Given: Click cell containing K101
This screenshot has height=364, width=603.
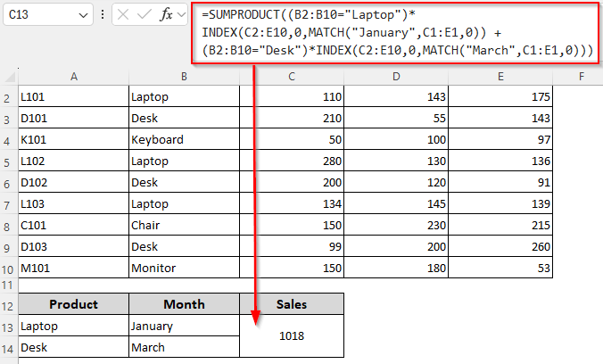Looking at the screenshot, I should pyautogui.click(x=73, y=139).
